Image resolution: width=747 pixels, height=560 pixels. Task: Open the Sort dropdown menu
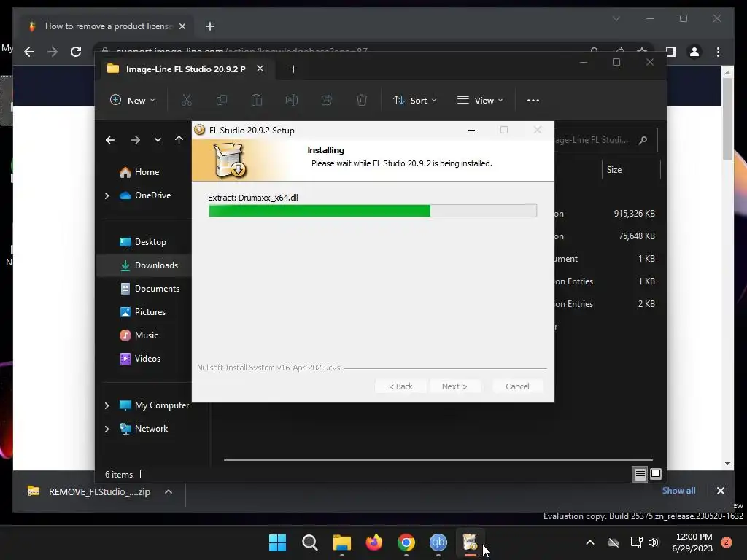[414, 101]
